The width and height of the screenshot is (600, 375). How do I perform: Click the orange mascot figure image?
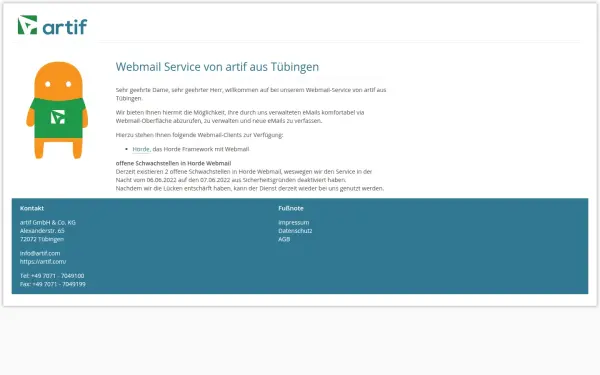point(57,110)
